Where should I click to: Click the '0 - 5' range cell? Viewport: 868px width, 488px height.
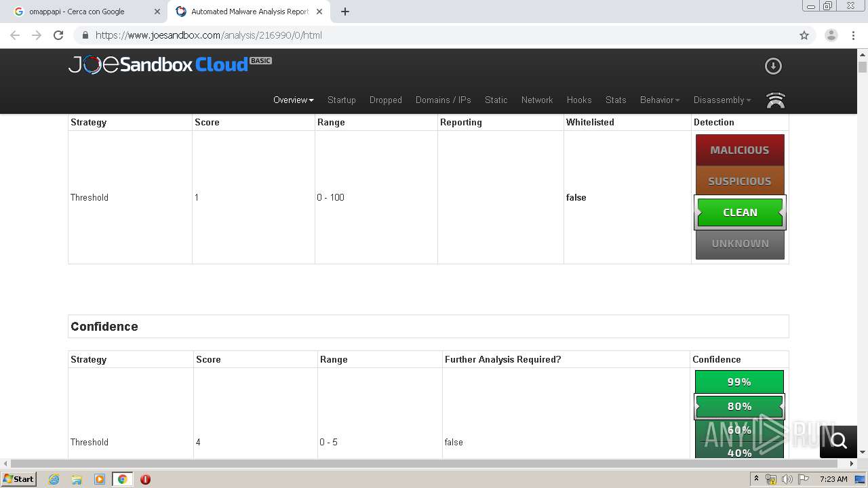tap(329, 442)
